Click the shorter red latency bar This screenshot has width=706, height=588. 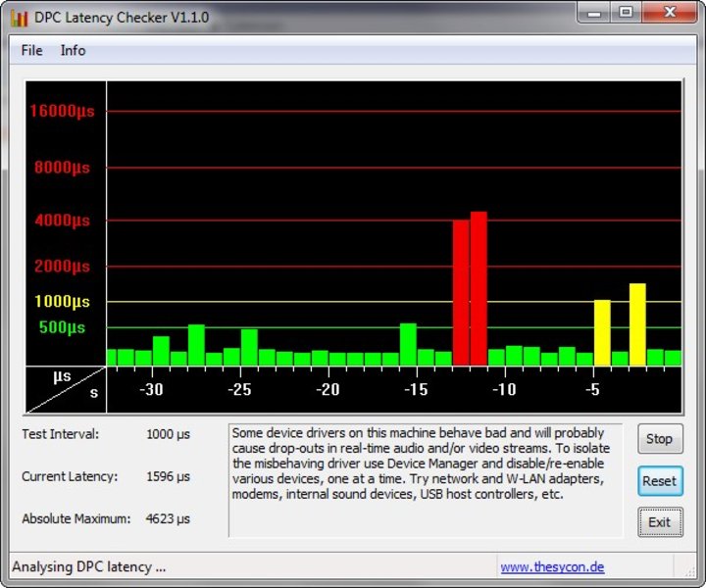461,292
